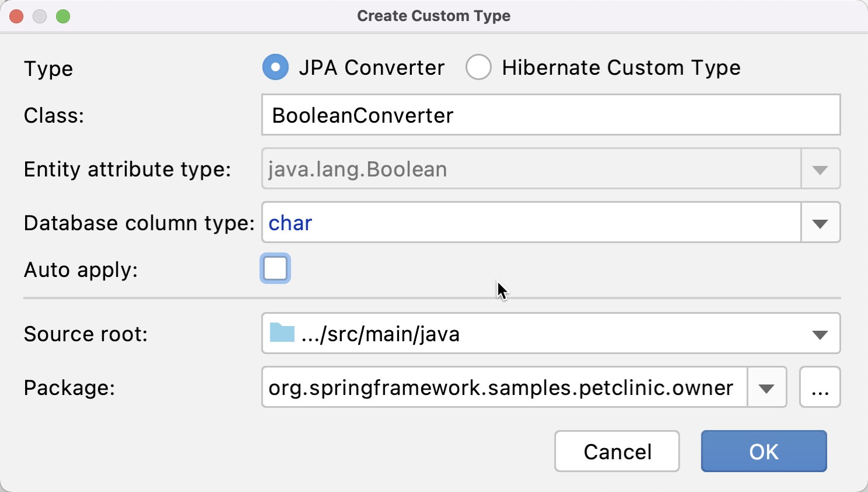Click the Type field label

click(48, 68)
